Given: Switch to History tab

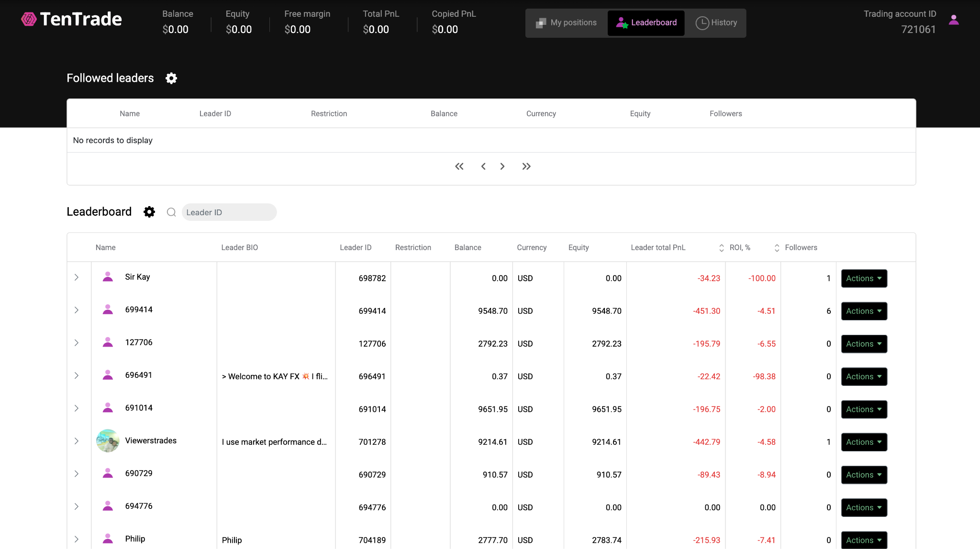Looking at the screenshot, I should (716, 23).
